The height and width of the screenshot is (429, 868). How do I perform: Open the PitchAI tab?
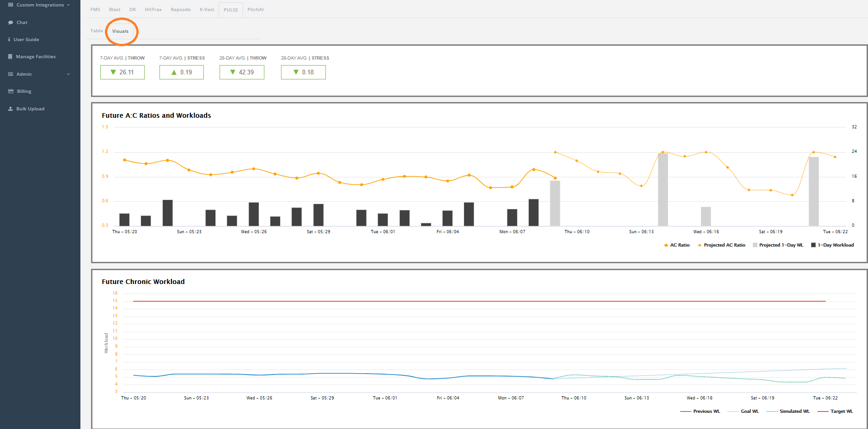click(x=255, y=10)
